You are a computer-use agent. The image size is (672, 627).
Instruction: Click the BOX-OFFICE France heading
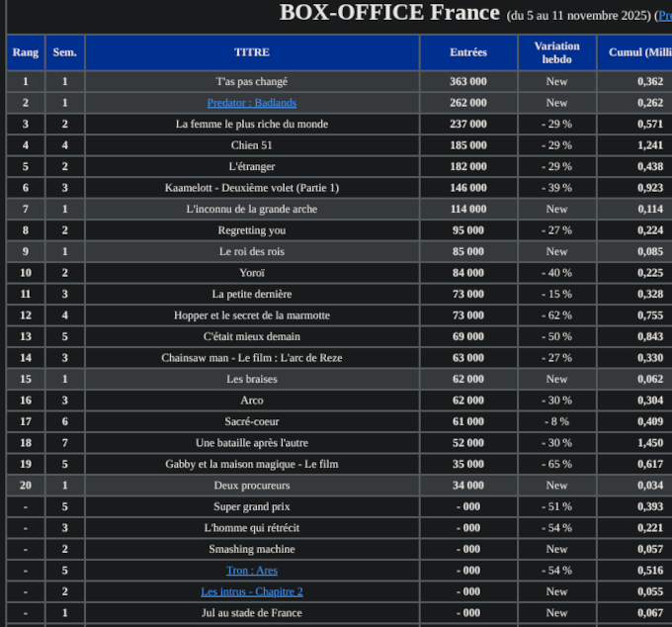tap(389, 13)
